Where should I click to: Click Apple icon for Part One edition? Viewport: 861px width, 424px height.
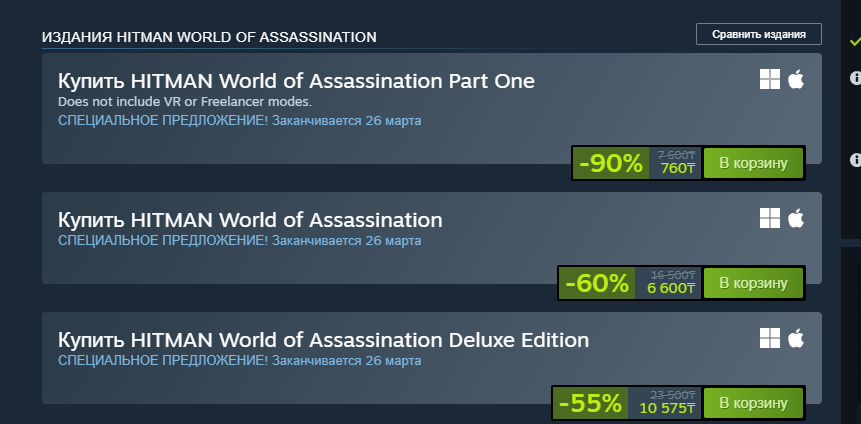[796, 79]
